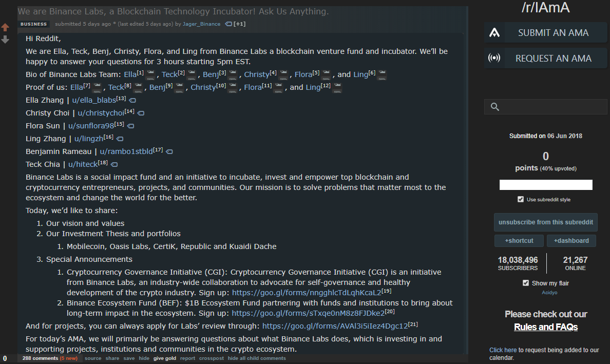
Task: Collapse comments with hide all child comments
Action: (257, 358)
